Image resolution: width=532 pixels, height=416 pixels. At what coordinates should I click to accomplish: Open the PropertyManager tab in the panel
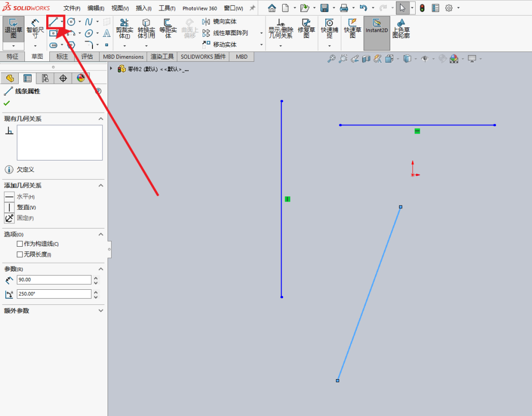coord(28,78)
